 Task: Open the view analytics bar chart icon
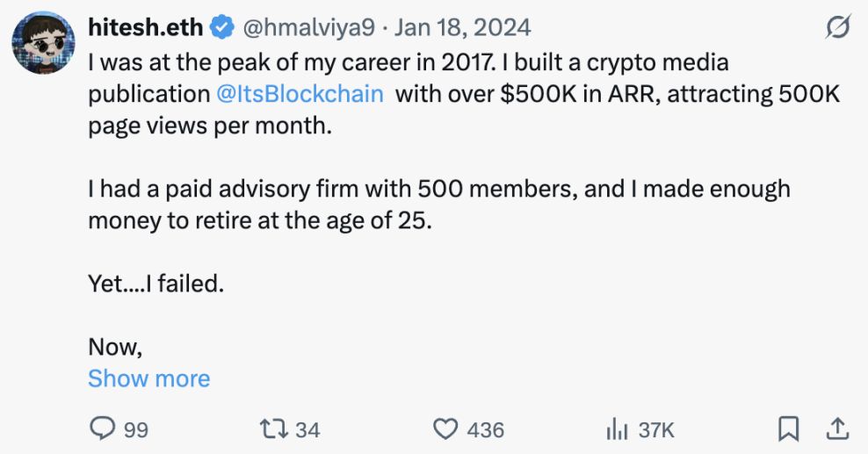618,429
